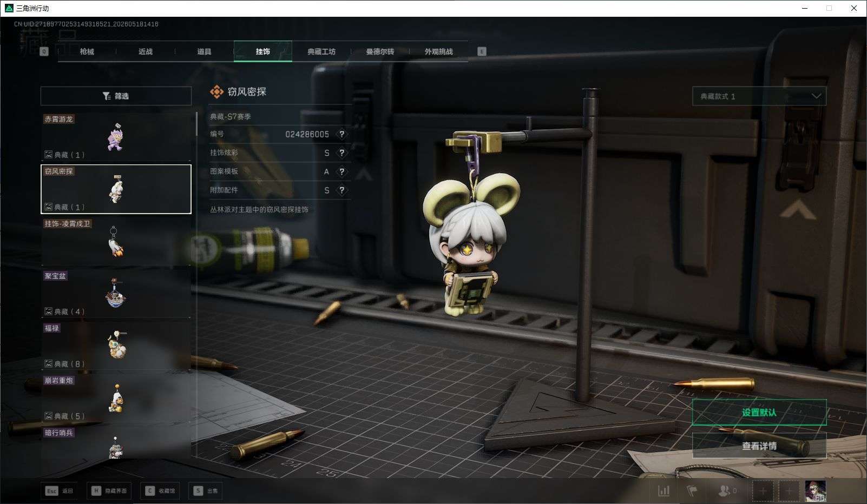Select the 赤霄游龙 charm thumbnail

(116, 137)
